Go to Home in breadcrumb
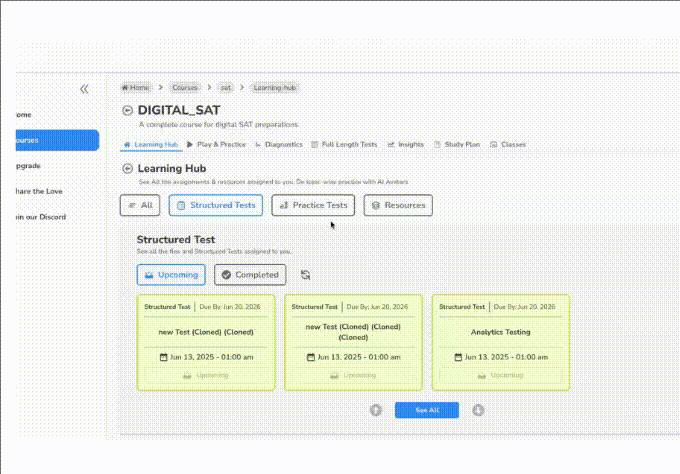The image size is (680, 474). tap(136, 88)
